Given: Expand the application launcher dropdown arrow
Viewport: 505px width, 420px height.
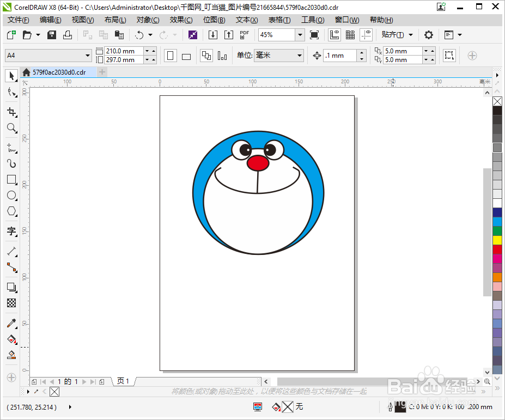Looking at the screenshot, I should (460, 35).
